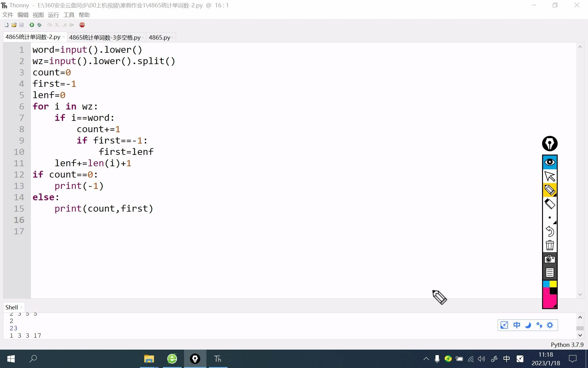Click the Debug bug icon in toolbar
Viewport: 588px width, 368px height.
point(39,25)
